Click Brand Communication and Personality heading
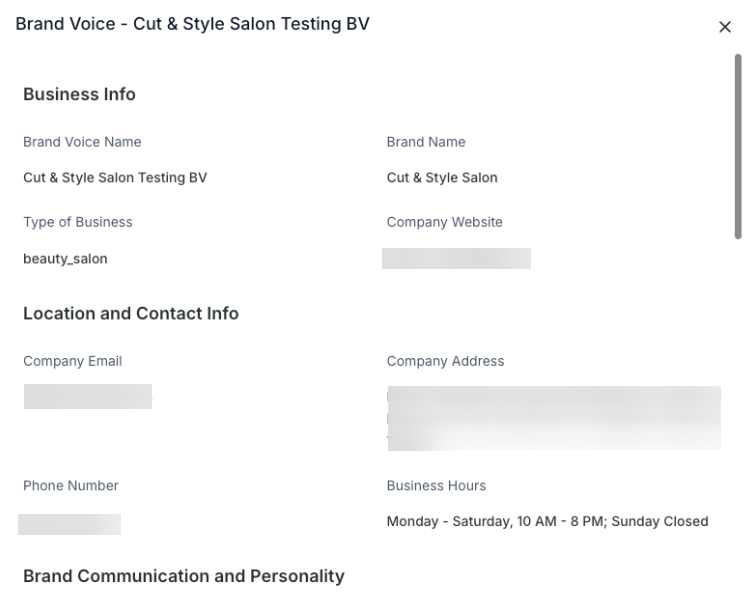750x613 pixels. click(x=184, y=576)
